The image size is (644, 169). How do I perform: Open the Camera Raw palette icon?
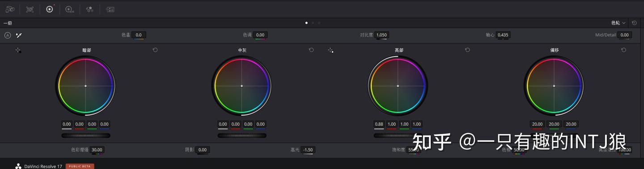10,9
